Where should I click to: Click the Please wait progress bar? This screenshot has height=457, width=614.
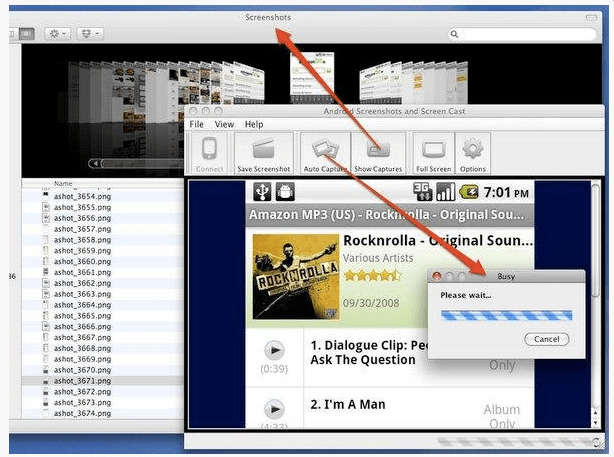click(x=506, y=316)
